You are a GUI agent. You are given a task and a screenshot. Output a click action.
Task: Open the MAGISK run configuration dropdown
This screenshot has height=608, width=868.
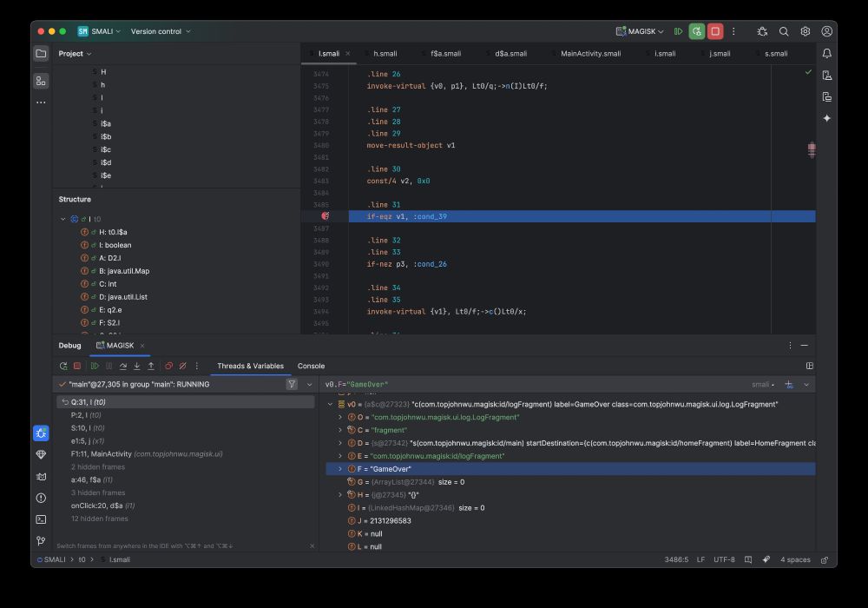640,31
